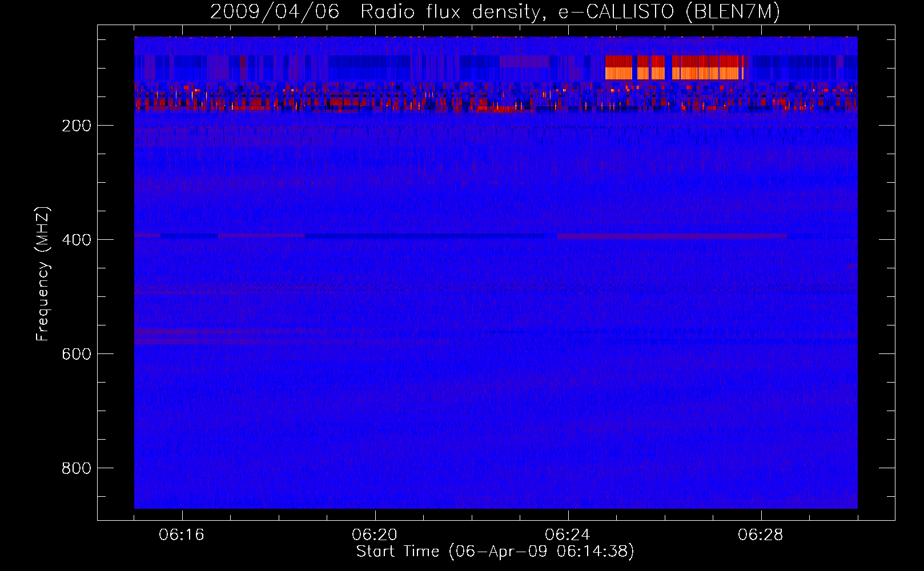
Task: Click the 'Frequency (MHZ)' axis label
Action: pos(43,274)
